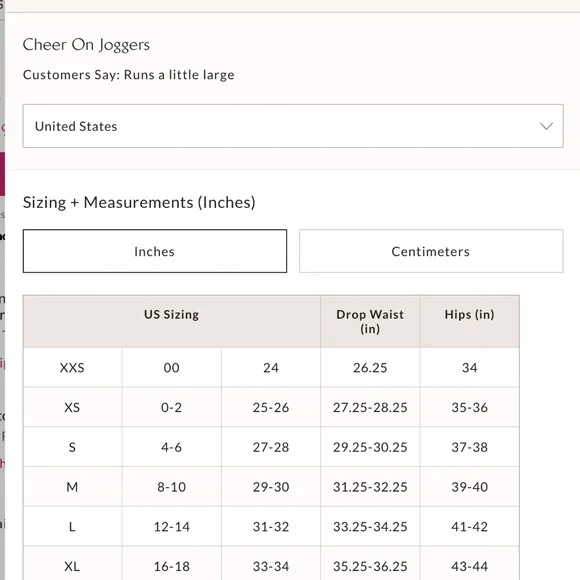Click the 8-10 size number cell

point(172,487)
